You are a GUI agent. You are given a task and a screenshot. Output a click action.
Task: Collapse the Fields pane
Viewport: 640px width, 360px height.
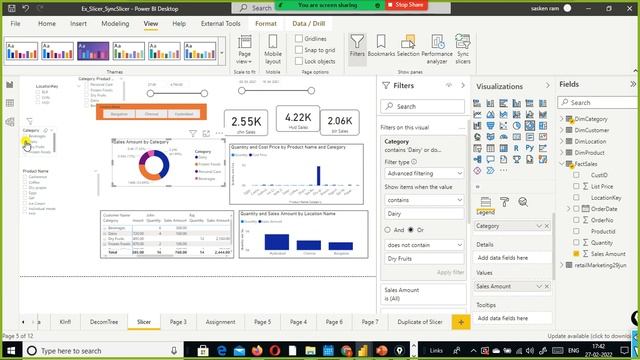coord(633,84)
